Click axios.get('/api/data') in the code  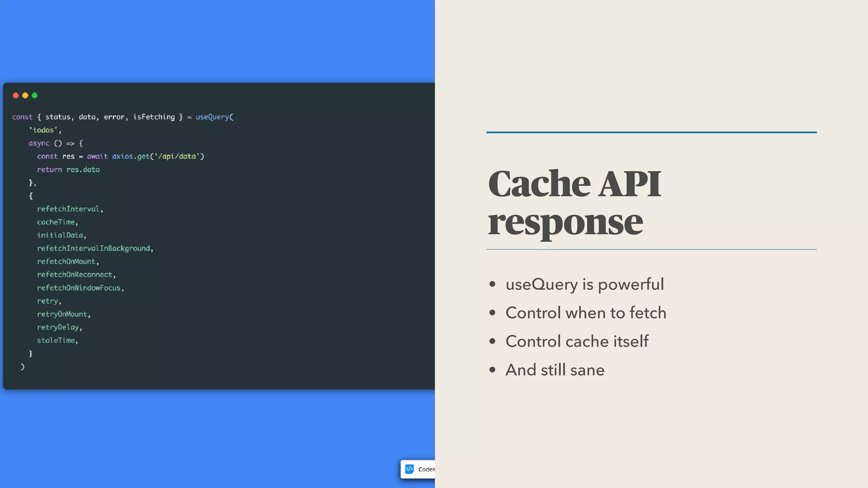158,156
